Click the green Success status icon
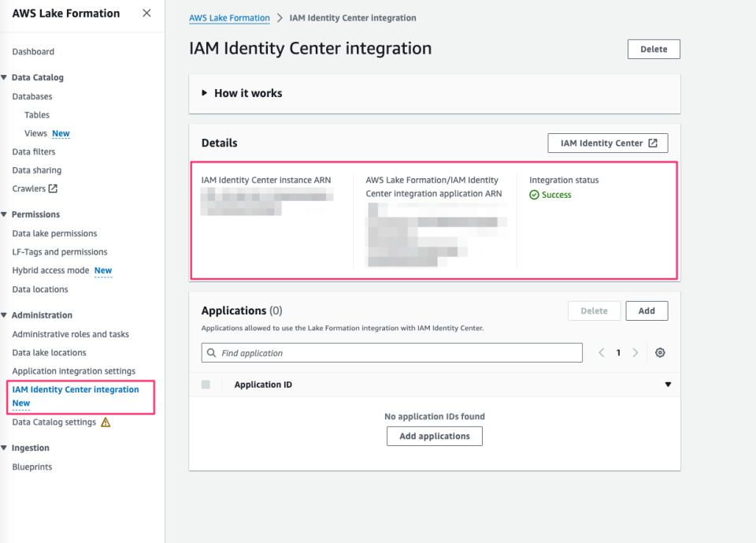Image resolution: width=756 pixels, height=543 pixels. [x=535, y=195]
